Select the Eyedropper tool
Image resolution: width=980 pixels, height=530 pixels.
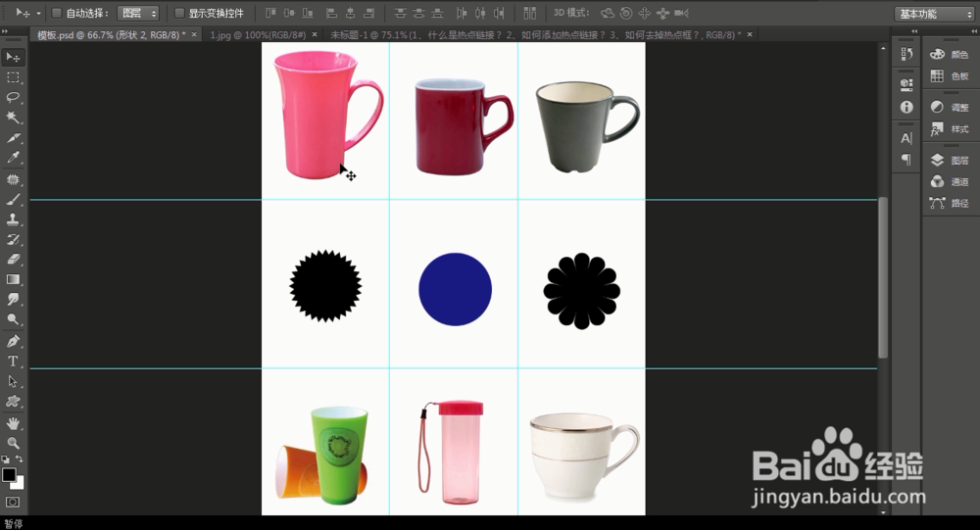[x=13, y=158]
